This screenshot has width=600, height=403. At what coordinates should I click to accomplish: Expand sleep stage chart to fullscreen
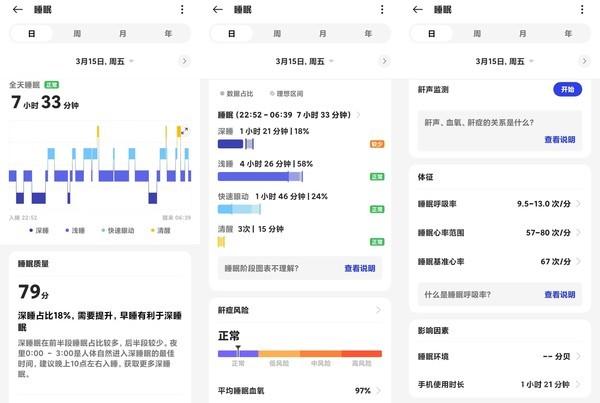tap(184, 131)
